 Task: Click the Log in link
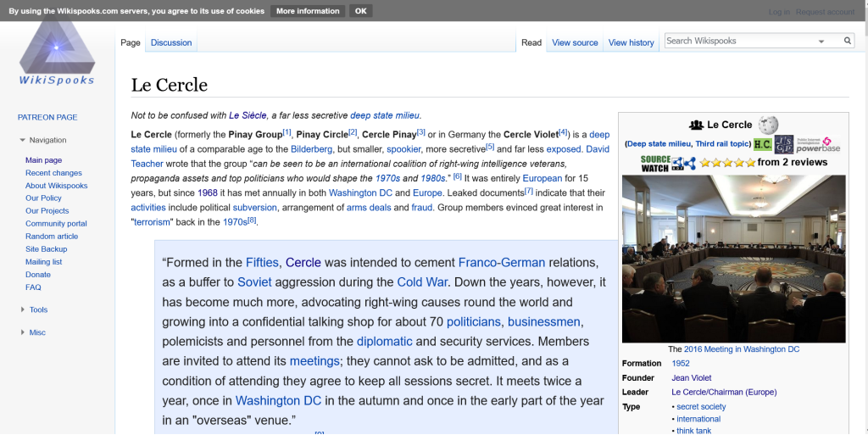click(779, 12)
